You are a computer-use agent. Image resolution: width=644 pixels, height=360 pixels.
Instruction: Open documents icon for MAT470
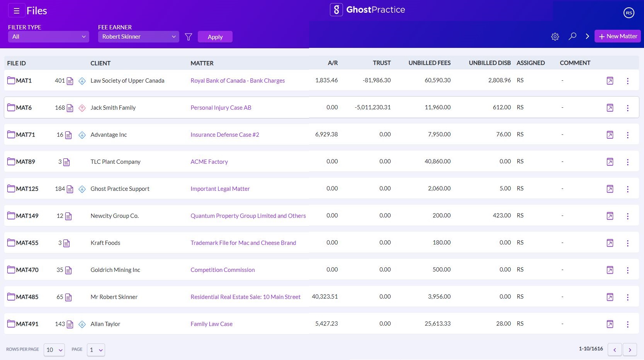pyautogui.click(x=68, y=270)
